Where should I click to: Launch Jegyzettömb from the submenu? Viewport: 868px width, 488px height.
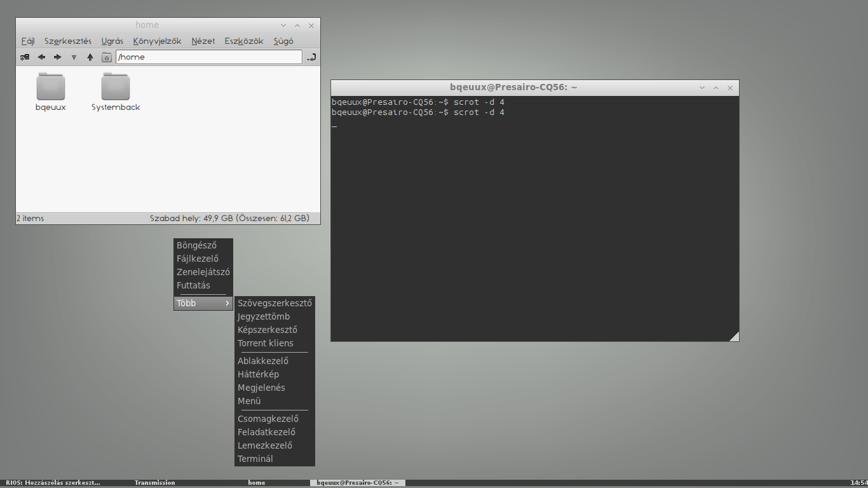(275, 316)
